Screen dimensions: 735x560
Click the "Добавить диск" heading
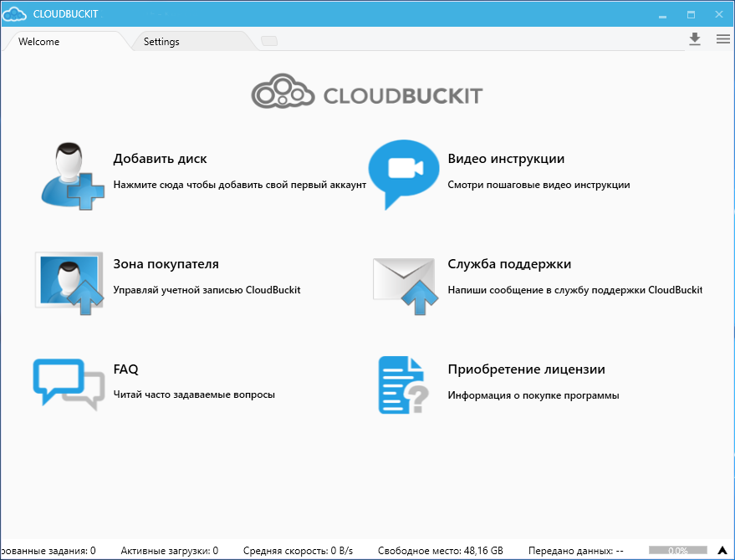coord(160,159)
